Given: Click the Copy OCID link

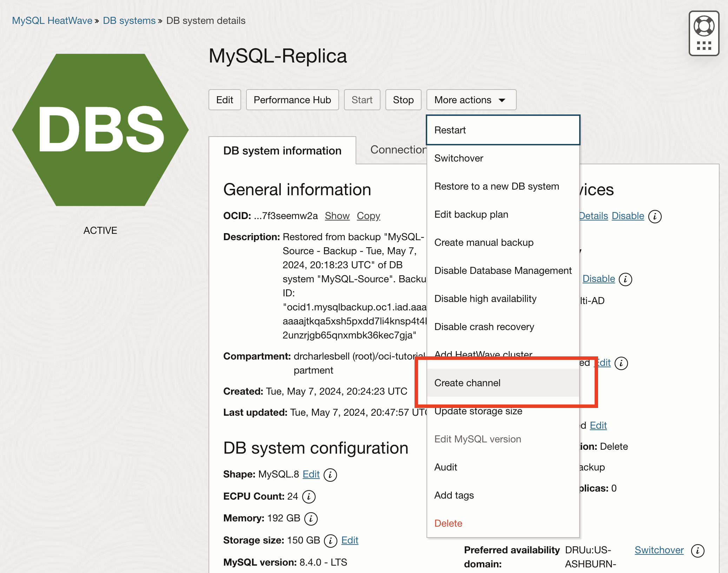Looking at the screenshot, I should (368, 216).
